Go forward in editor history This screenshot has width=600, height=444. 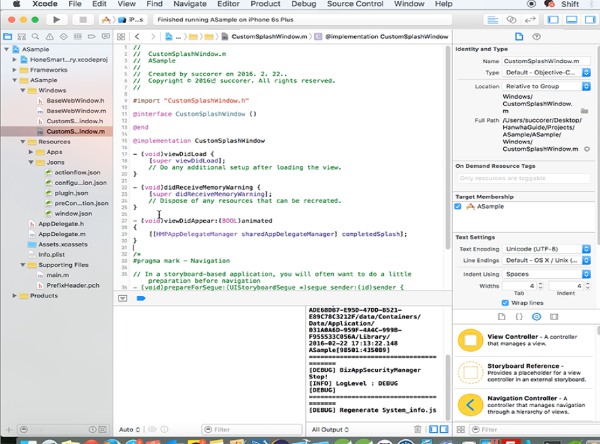(153, 37)
